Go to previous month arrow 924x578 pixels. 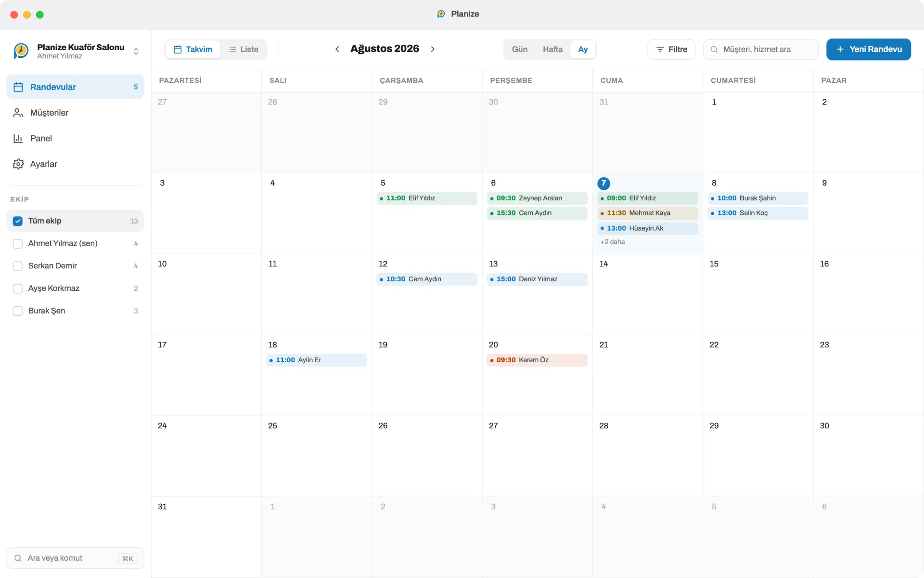pyautogui.click(x=337, y=49)
